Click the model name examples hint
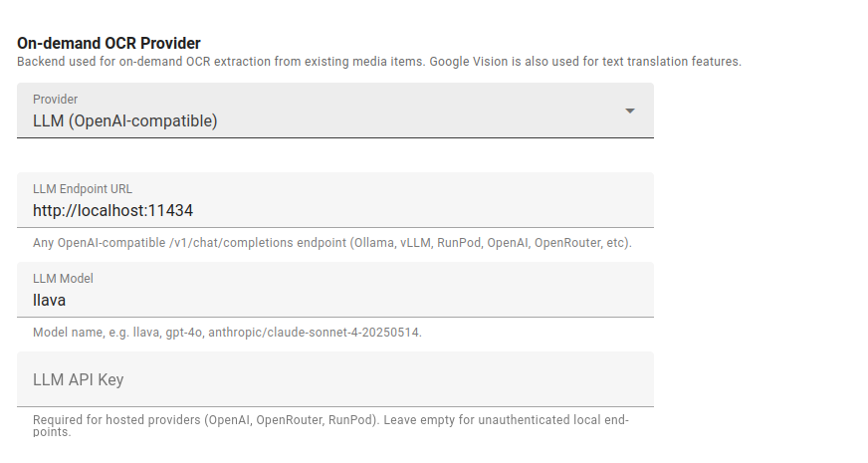 click(227, 333)
